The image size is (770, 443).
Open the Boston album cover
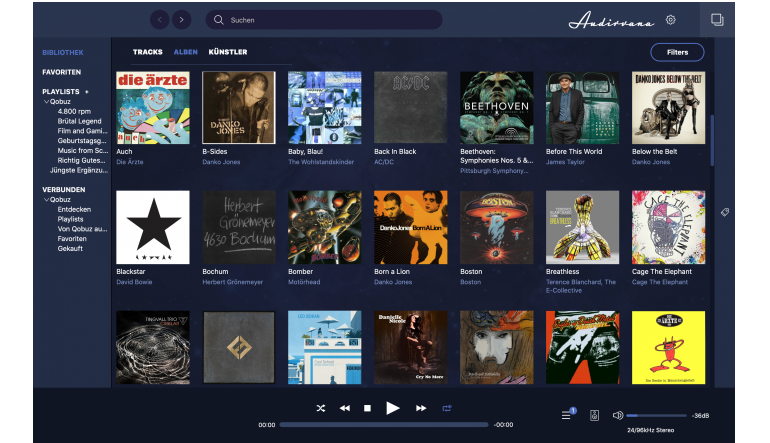tap(496, 227)
